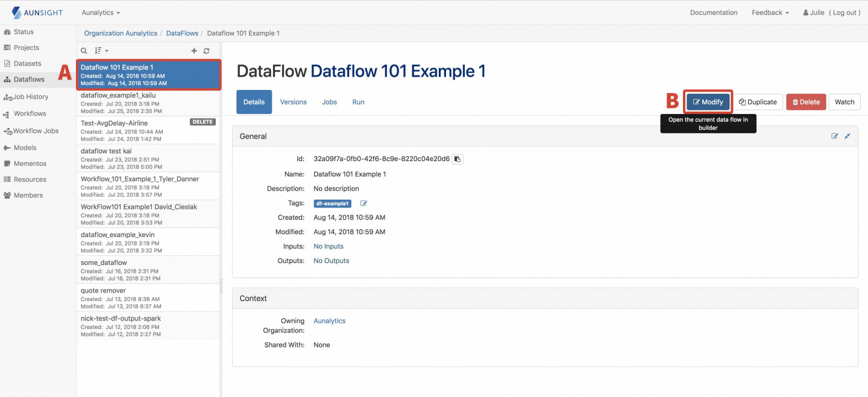This screenshot has width=868, height=397.
Task: Open the Aunalytics owning organization link
Action: click(x=330, y=321)
